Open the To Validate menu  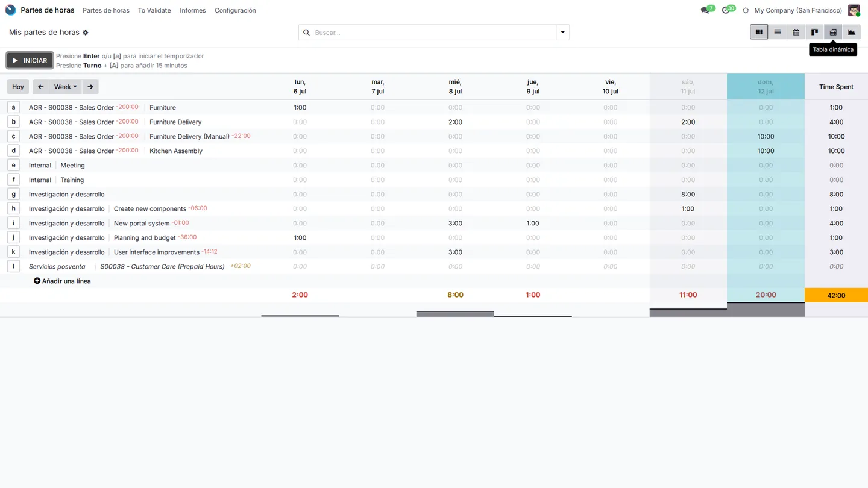[x=154, y=10]
